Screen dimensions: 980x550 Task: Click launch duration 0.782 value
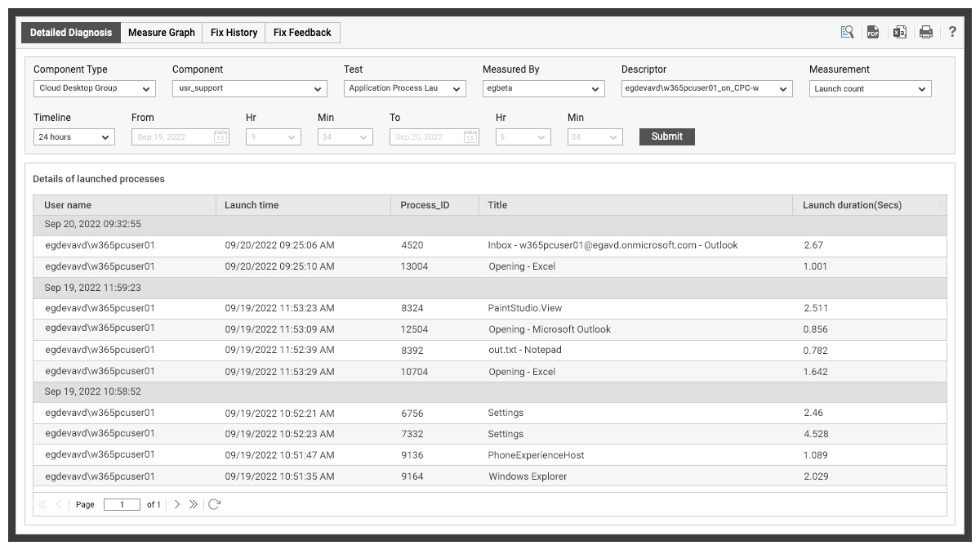click(816, 351)
